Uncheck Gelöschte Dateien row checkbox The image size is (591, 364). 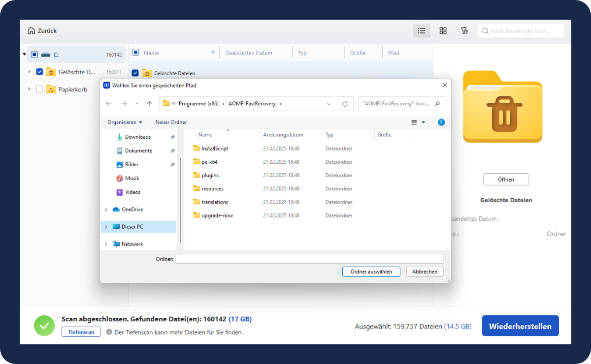(x=135, y=73)
